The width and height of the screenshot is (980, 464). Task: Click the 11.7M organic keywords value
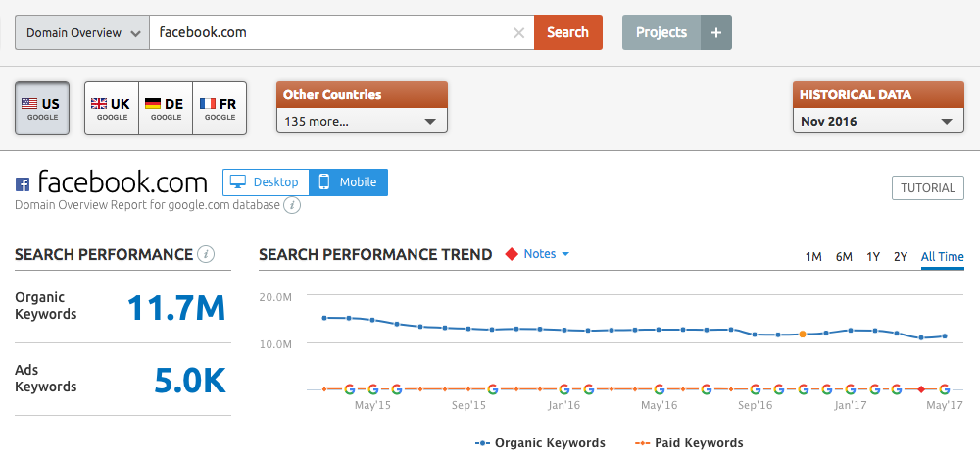176,308
